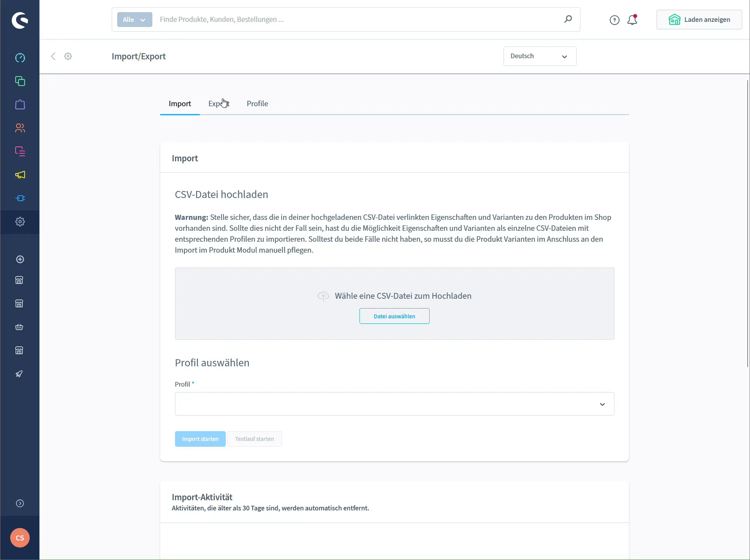Select the Settings gear in the sidebar
750x560 pixels.
(20, 221)
